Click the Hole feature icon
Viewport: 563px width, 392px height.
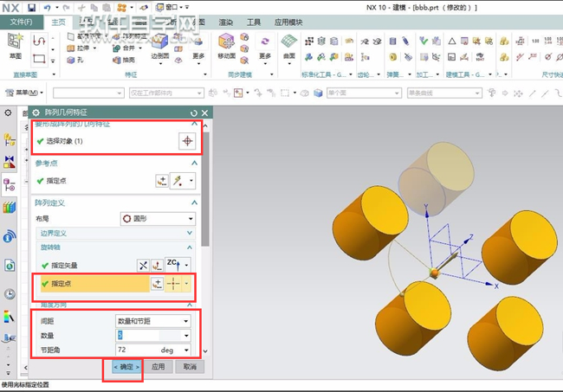[71, 61]
